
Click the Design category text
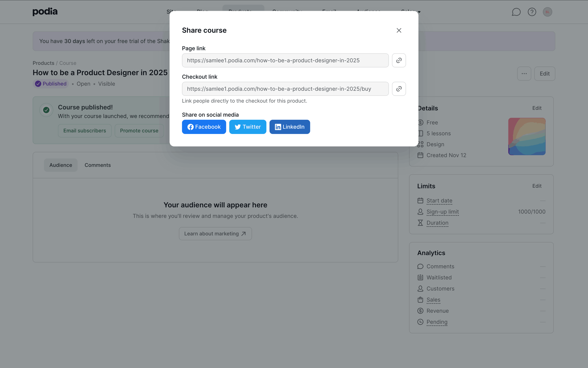[435, 144]
